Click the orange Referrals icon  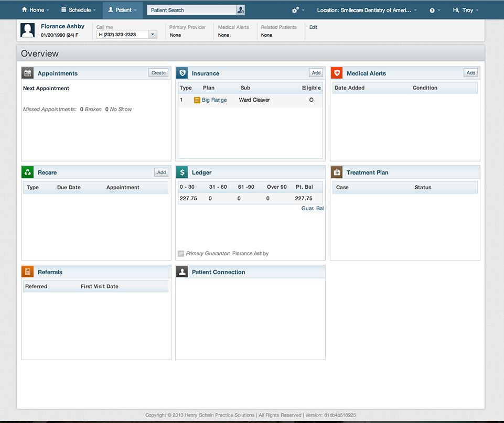[28, 272]
